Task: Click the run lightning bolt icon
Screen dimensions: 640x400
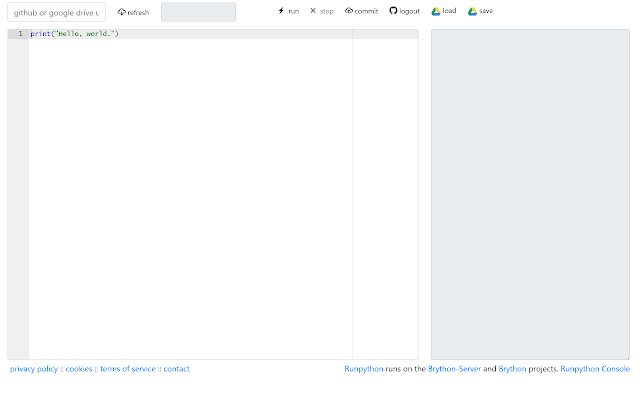Action: [x=281, y=11]
